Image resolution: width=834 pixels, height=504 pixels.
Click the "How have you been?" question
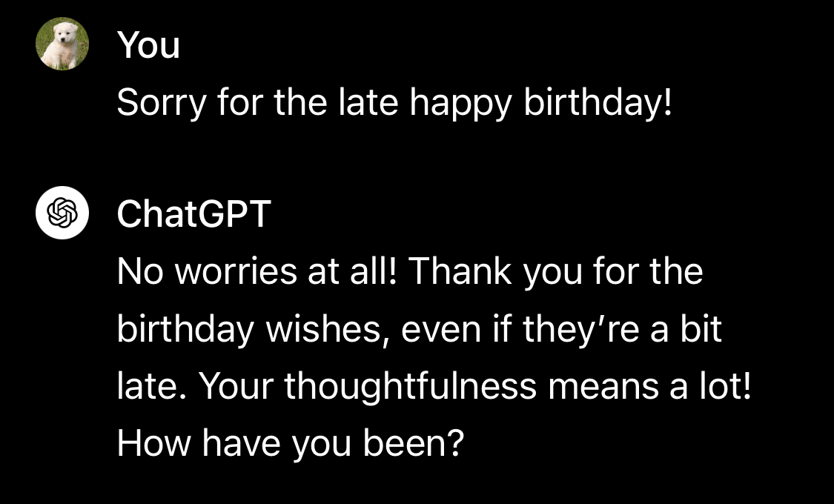[291, 443]
